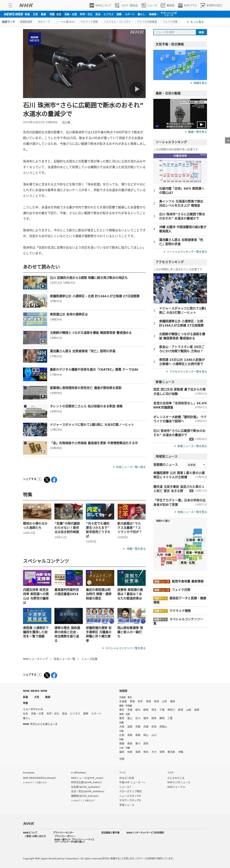Open the hamburger menu beside NHK logo

tap(11, 5)
